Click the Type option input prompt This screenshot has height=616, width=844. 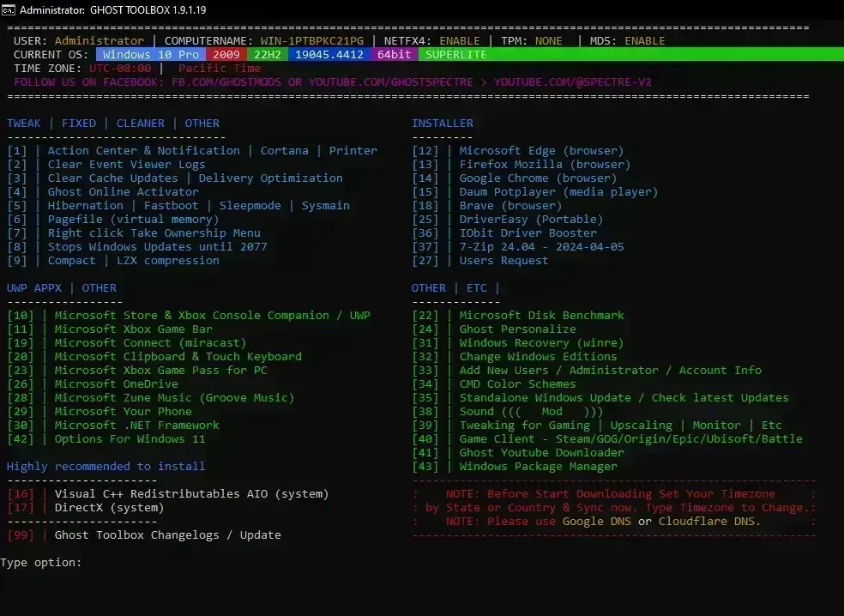click(41, 562)
